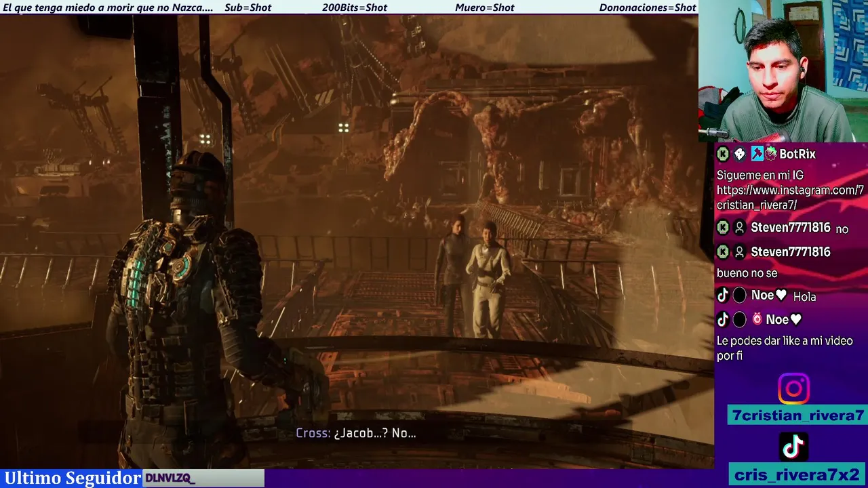
Task: Click the heart emoji after Noe on the Hola message
Action: 781,296
